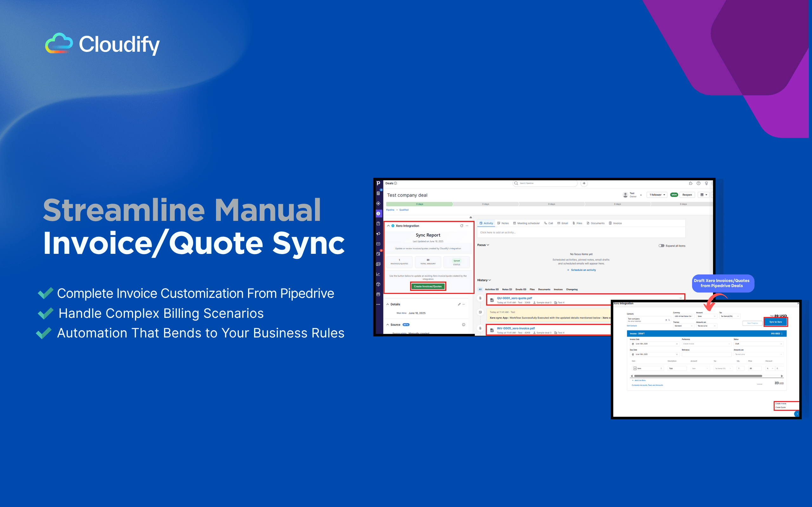Open the Products box sidebar icon
This screenshot has width=812, height=507.
[378, 284]
